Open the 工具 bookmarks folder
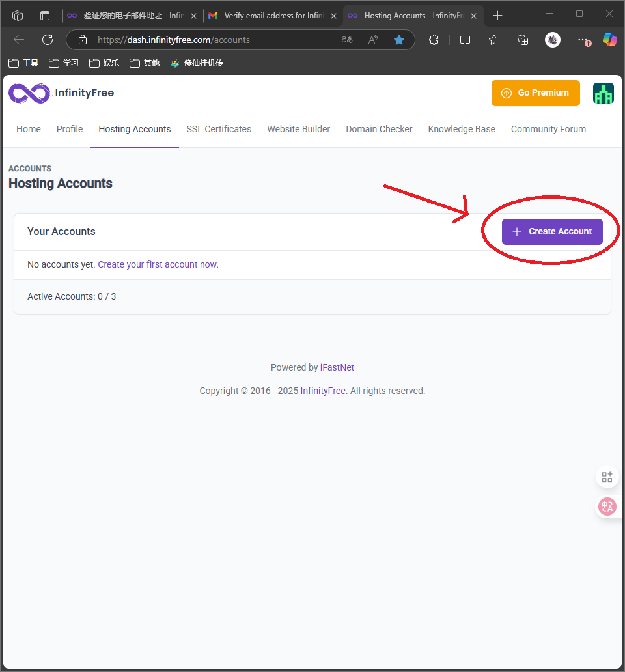 23,63
